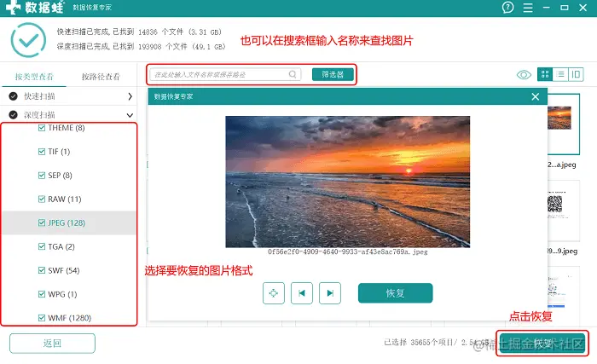Go to previous image in preview
The height and width of the screenshot is (364, 597).
302,293
